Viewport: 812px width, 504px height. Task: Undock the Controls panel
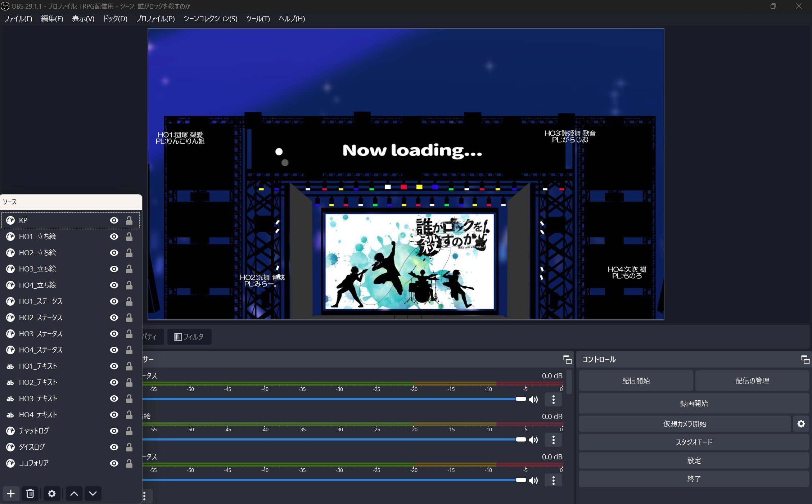tap(805, 359)
